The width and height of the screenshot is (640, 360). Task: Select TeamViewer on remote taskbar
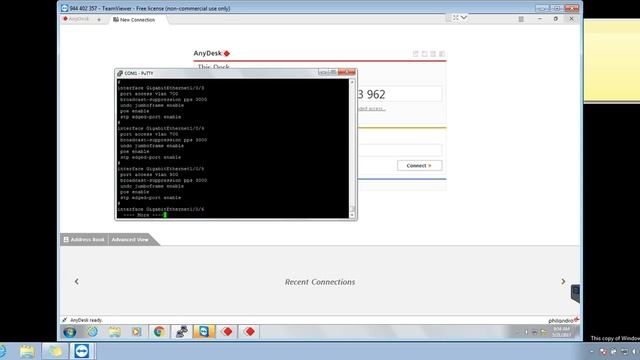[x=204, y=332]
